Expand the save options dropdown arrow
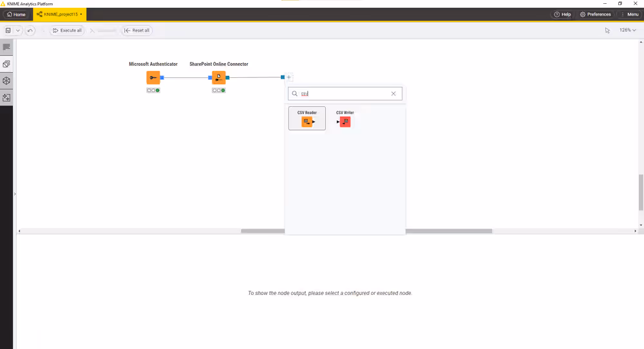Viewport: 644px width, 349px height. coord(18,30)
